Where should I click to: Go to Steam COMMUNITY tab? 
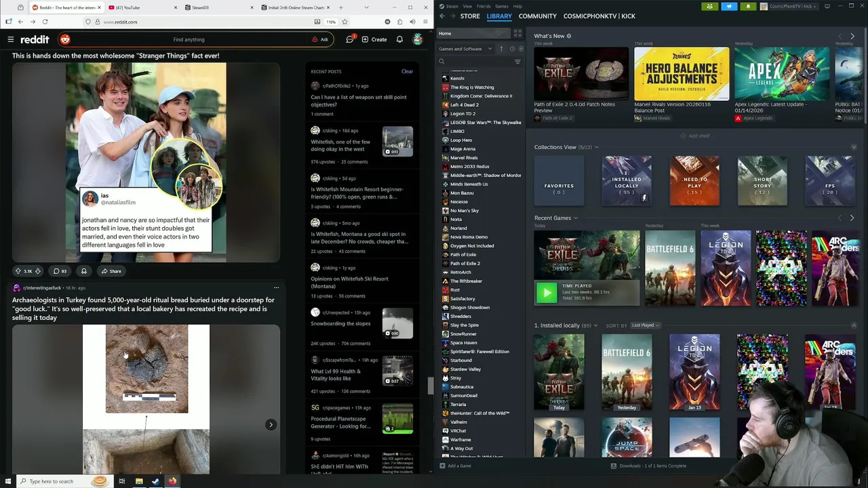pos(538,16)
